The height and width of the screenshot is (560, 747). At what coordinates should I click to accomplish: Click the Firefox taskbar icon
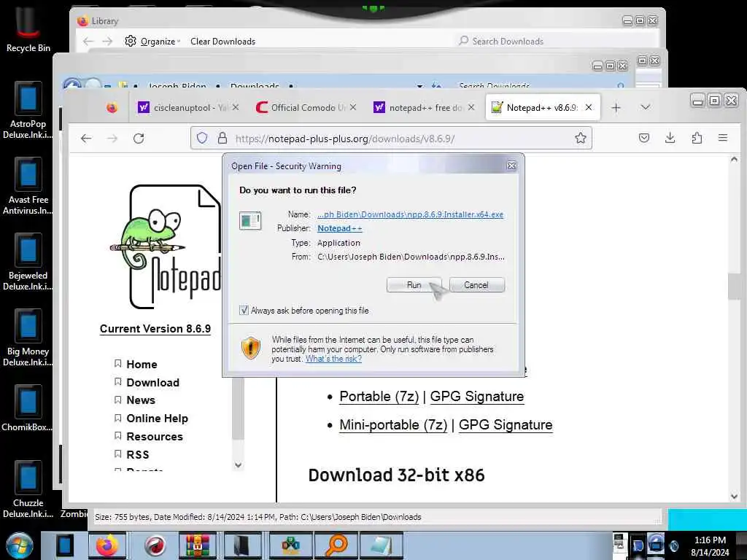click(107, 545)
